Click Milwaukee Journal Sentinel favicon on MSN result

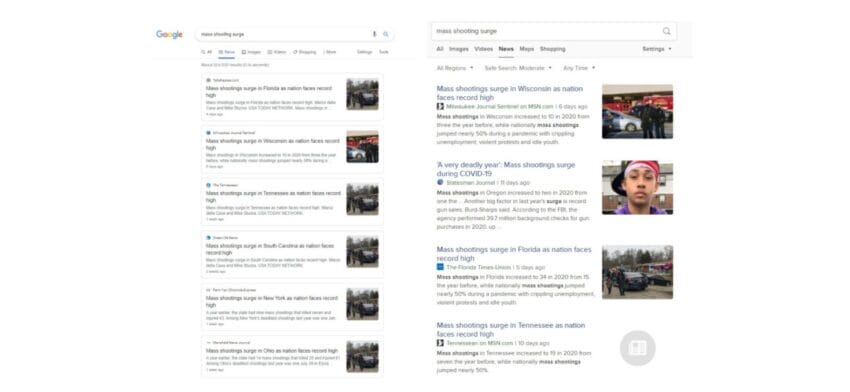click(440, 107)
